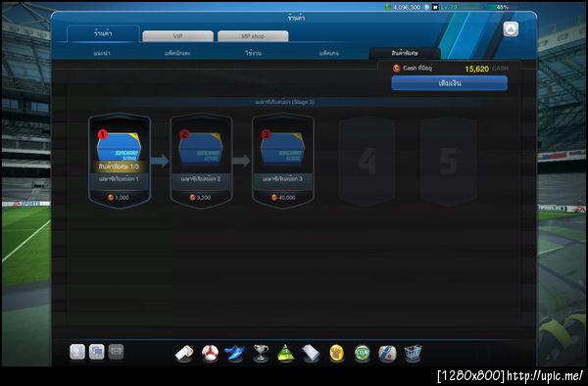This screenshot has height=386, width=588.
Task: Switch to the MP shop tab
Action: click(253, 36)
